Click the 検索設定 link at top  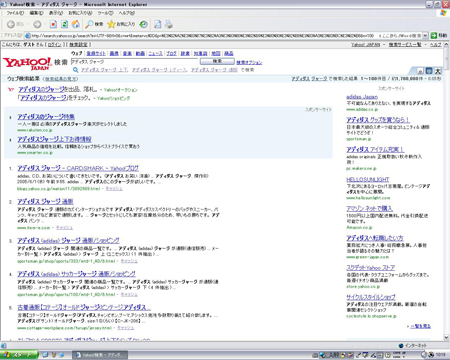coord(78,45)
